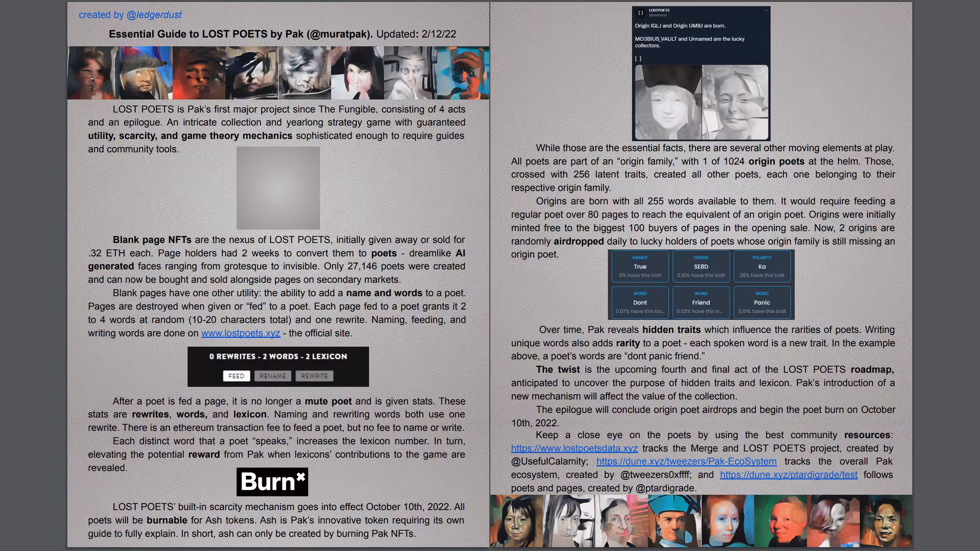Screen dimensions: 980x551
Task: Open the dune.xyz tweezers Pak-EcoSystem link
Action: 686,461
